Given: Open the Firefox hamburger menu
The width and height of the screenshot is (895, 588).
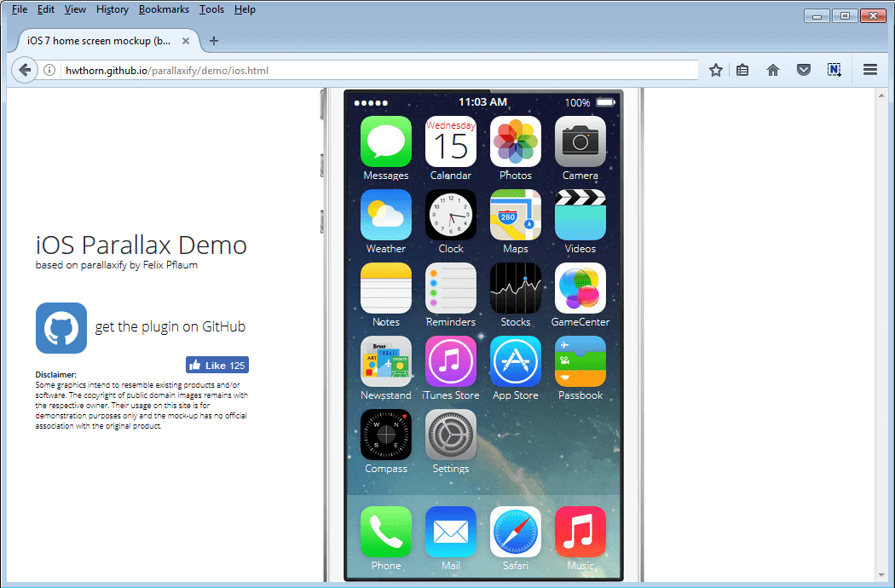Looking at the screenshot, I should point(869,69).
